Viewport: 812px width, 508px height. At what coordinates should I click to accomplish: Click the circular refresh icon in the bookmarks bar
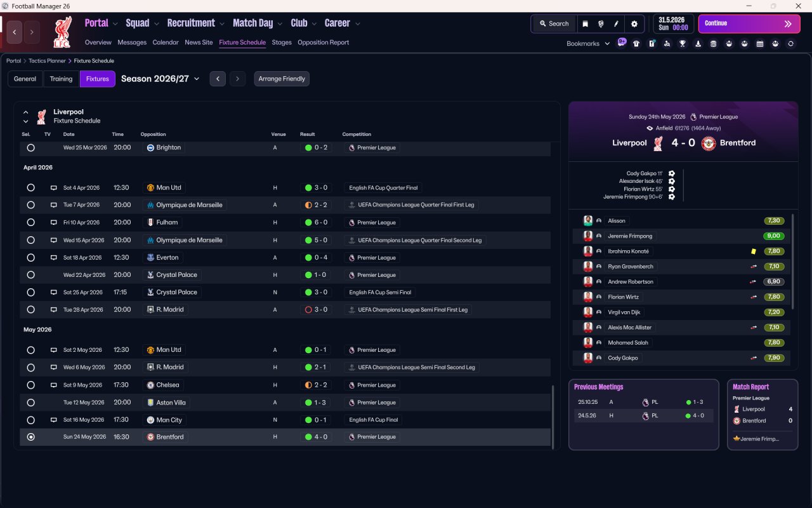point(790,44)
